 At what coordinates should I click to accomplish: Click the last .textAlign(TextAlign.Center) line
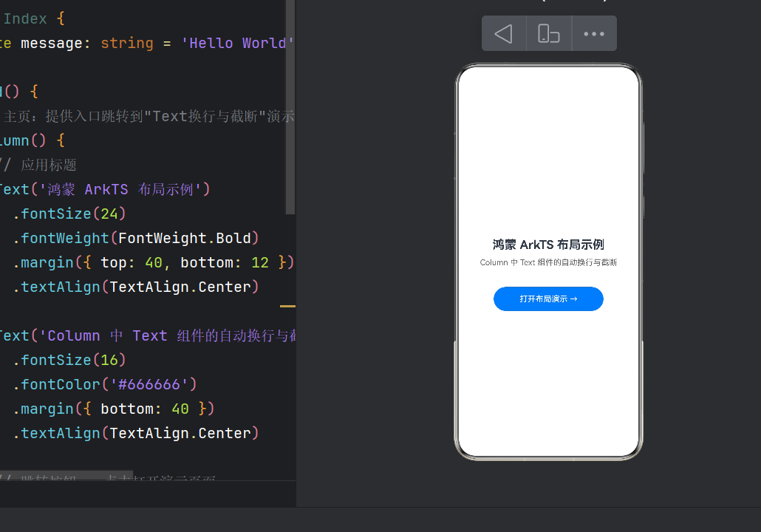136,432
